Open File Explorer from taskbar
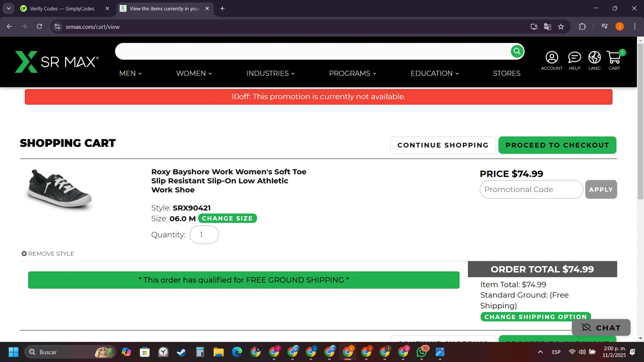Viewport: 644px width, 362px height. click(x=219, y=352)
